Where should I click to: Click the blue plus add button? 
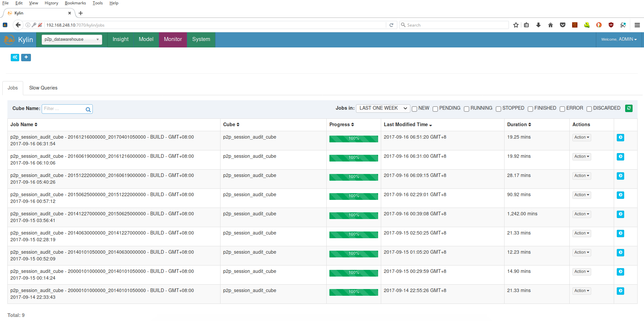coord(26,58)
